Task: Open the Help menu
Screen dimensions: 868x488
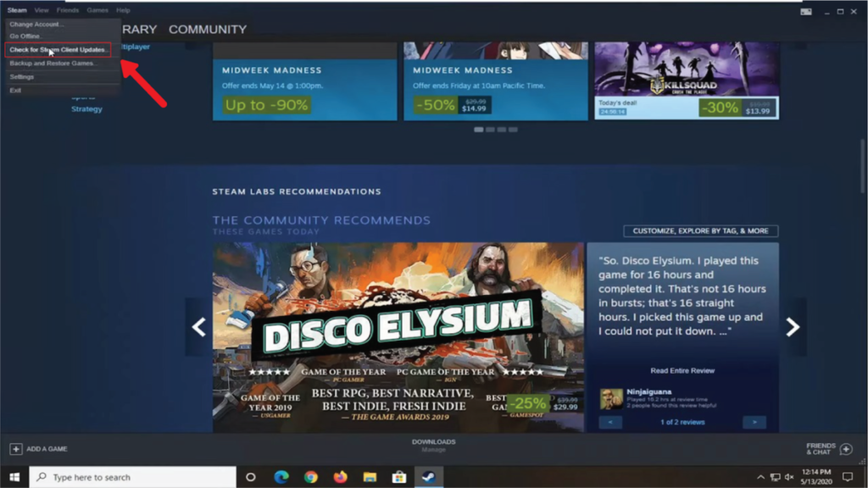Action: [x=123, y=10]
